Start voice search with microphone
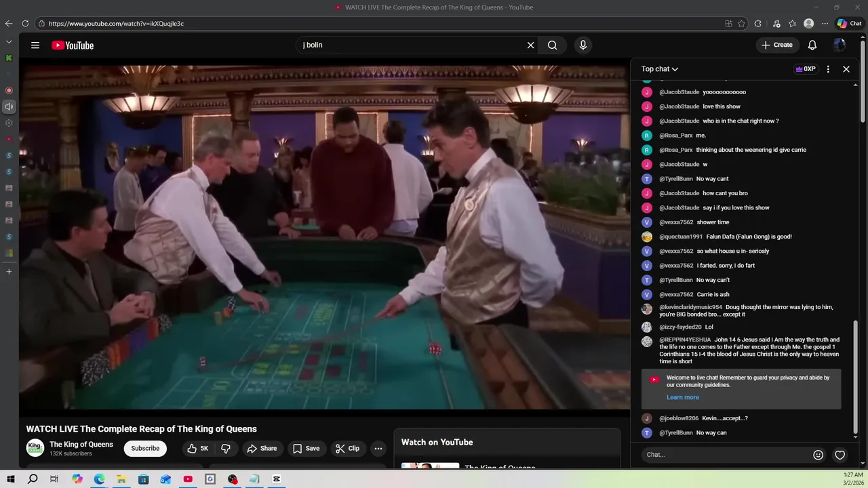Screen dimensions: 868x488 tap(583, 45)
